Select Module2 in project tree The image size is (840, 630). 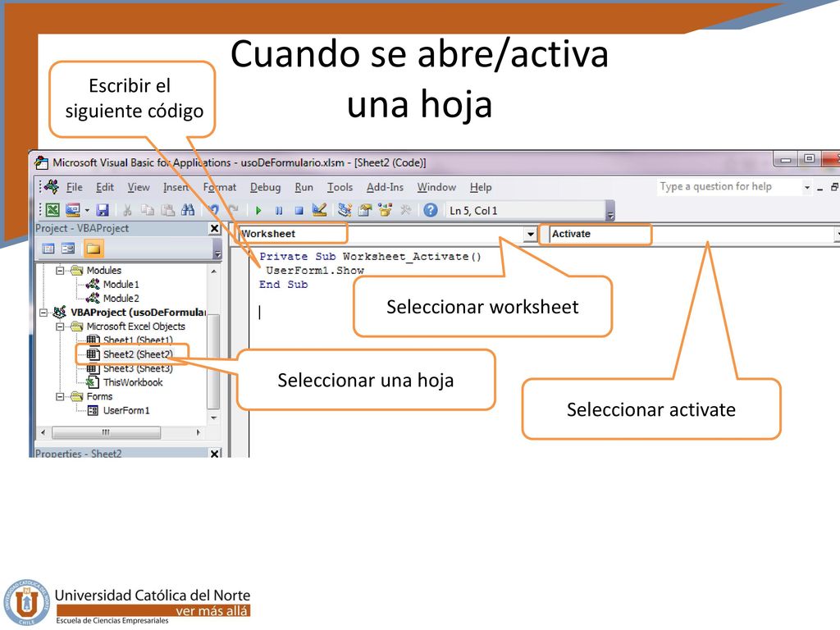pyautogui.click(x=121, y=299)
